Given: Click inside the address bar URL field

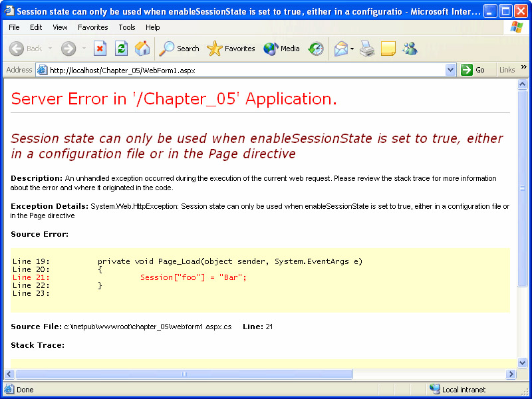Looking at the screenshot, I should (x=246, y=70).
